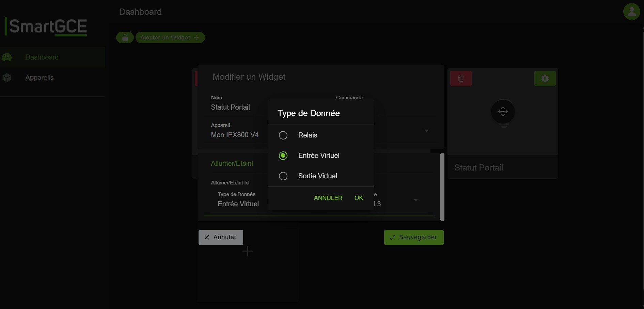This screenshot has height=309, width=644.
Task: Click the move arrows icon on widget
Action: 503,112
